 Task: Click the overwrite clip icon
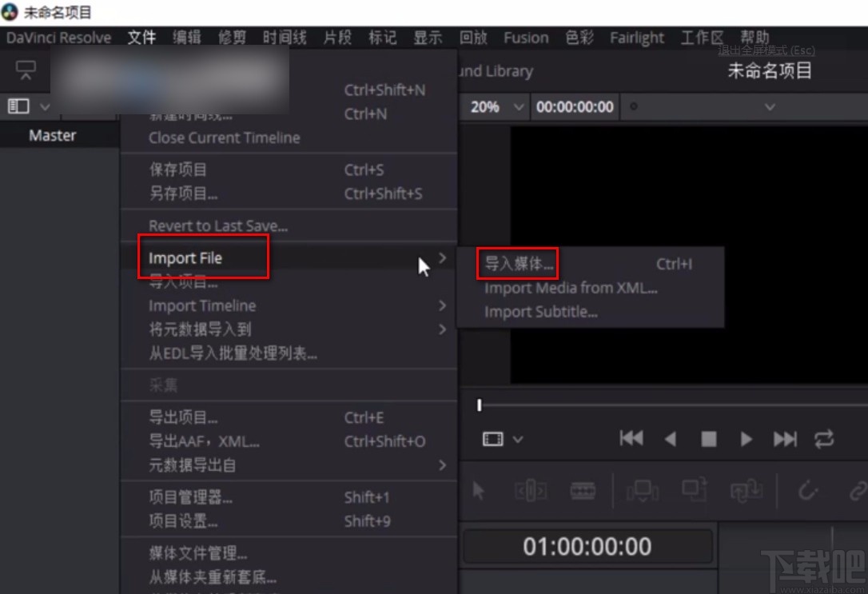coord(693,492)
